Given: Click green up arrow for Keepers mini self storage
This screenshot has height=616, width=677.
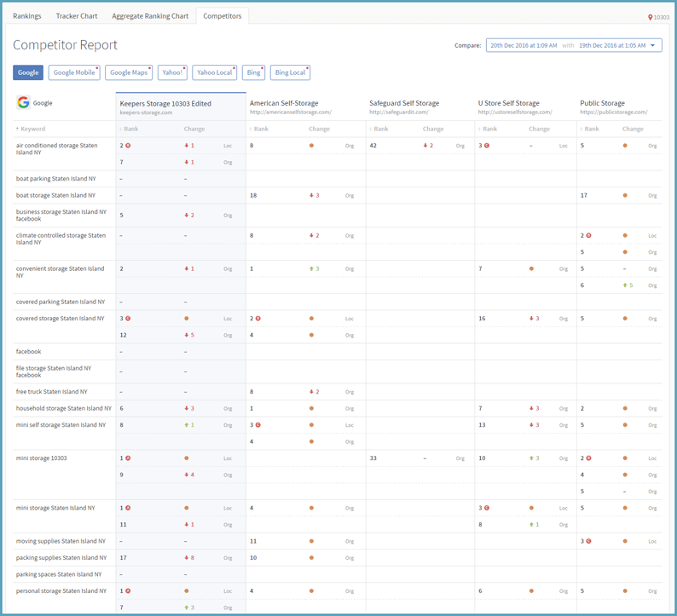Looking at the screenshot, I should [187, 425].
